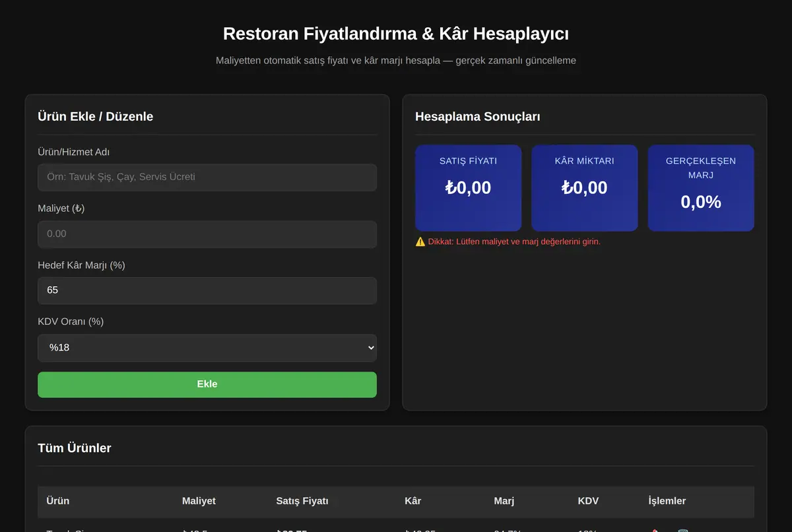Click the Ürün/Hizmet Adı input field
Image resolution: width=792 pixels, height=532 pixels.
tap(207, 178)
